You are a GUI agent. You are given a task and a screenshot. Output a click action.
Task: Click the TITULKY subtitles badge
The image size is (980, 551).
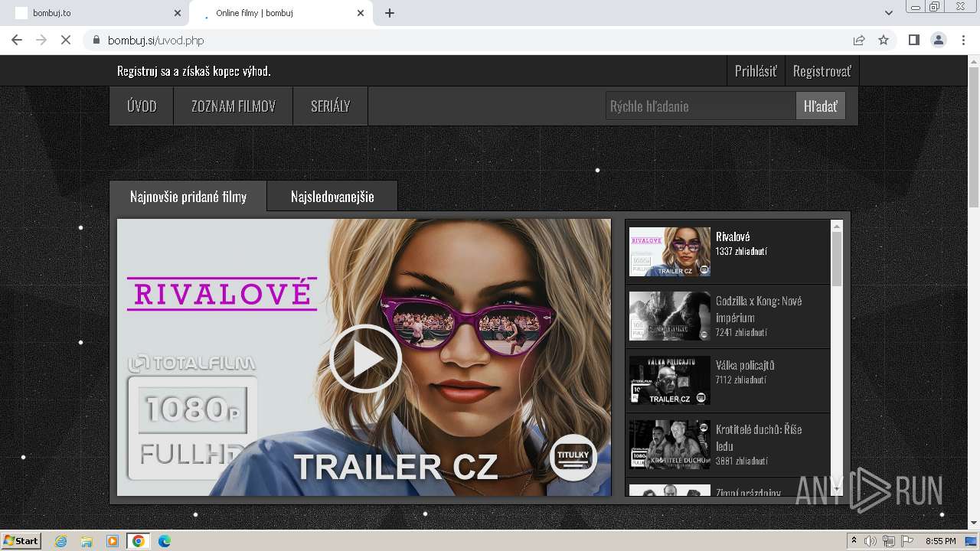coord(573,458)
